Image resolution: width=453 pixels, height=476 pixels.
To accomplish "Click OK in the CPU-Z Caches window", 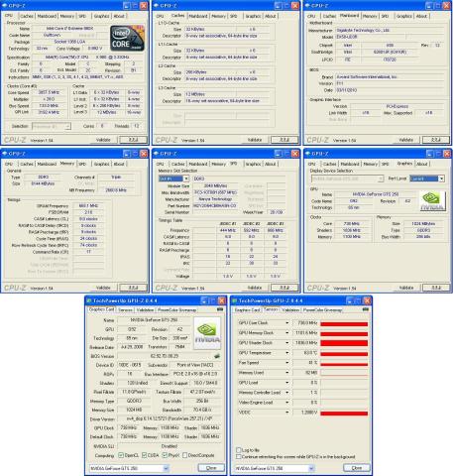I will pyautogui.click(x=284, y=140).
